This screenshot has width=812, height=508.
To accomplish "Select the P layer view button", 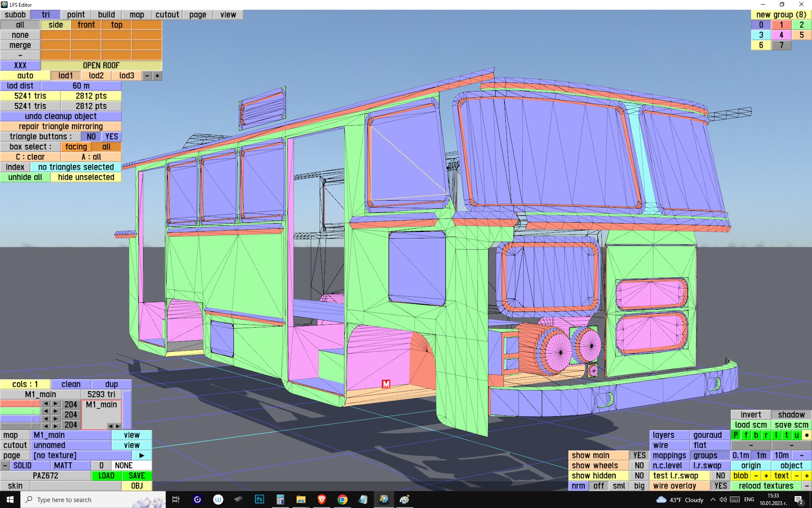I will coord(736,435).
